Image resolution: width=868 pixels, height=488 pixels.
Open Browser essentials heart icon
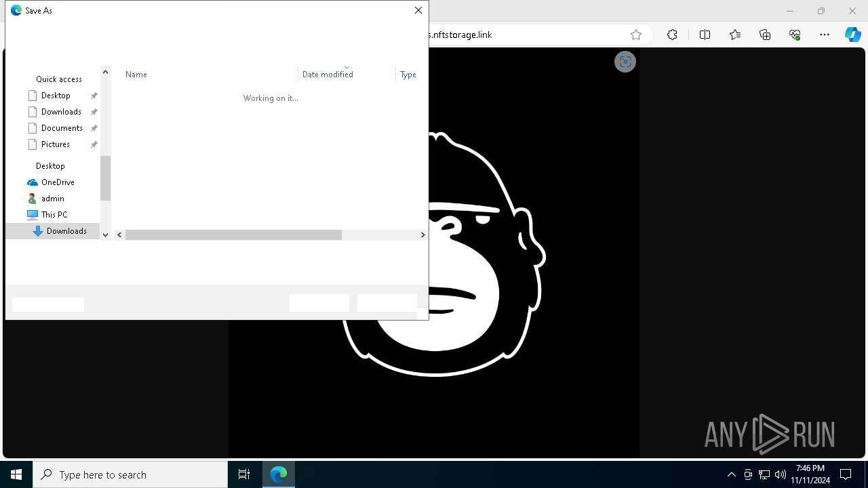pos(795,35)
